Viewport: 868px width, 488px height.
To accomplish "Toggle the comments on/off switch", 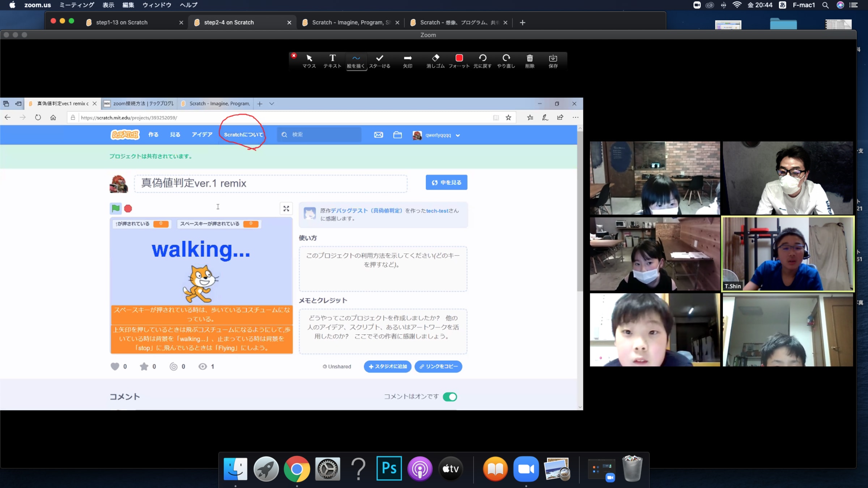I will 450,397.
